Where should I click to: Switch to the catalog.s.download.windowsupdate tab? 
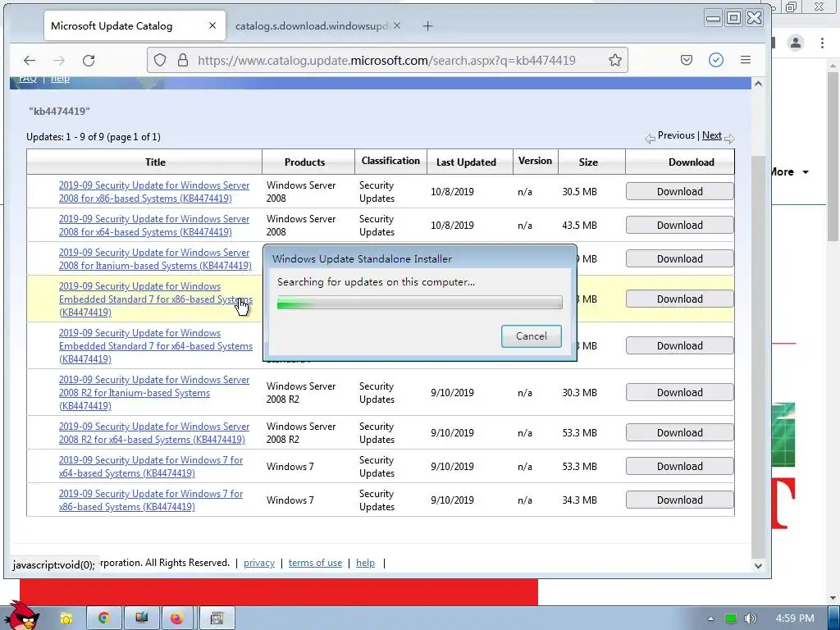click(x=317, y=25)
